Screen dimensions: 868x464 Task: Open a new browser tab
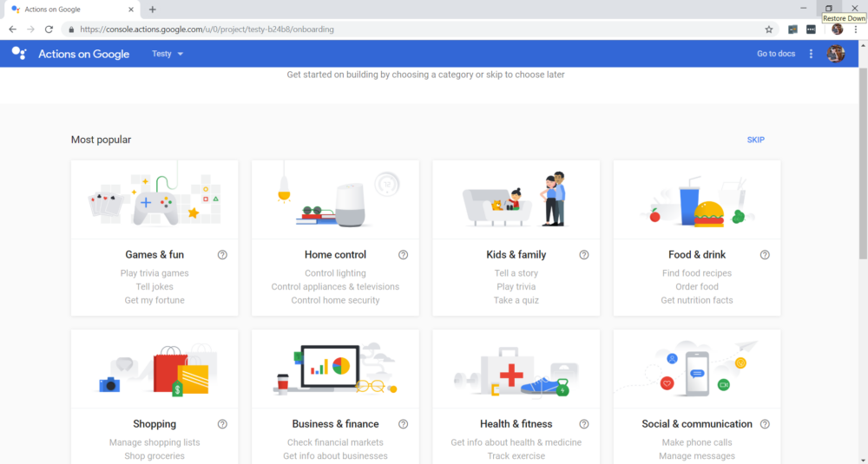pos(152,10)
